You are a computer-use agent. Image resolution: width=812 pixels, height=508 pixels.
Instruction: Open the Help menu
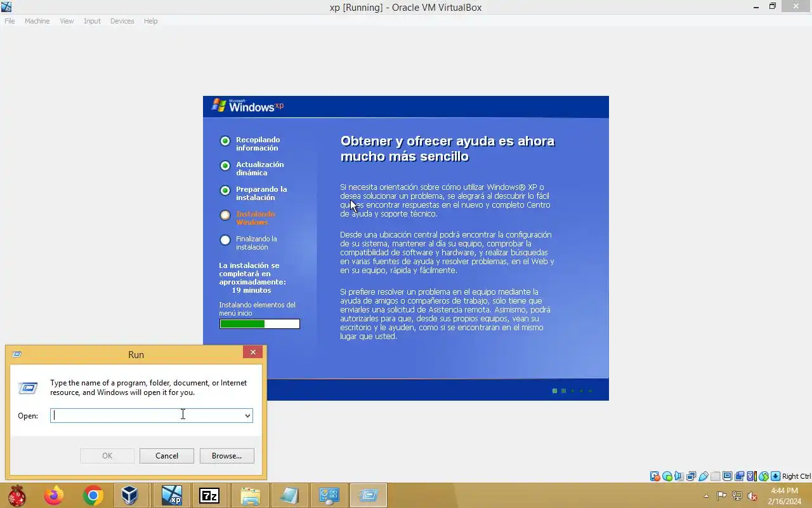click(150, 21)
